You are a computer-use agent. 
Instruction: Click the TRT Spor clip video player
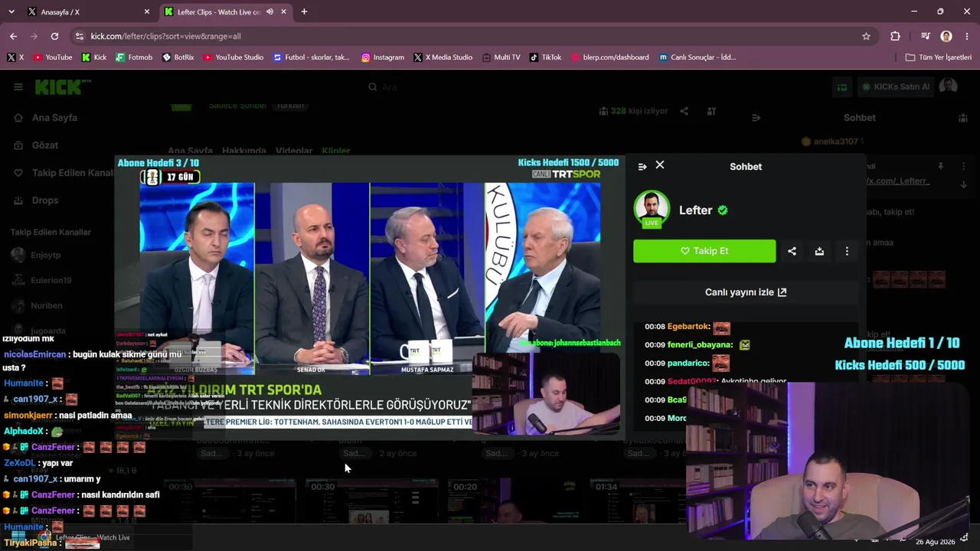369,297
